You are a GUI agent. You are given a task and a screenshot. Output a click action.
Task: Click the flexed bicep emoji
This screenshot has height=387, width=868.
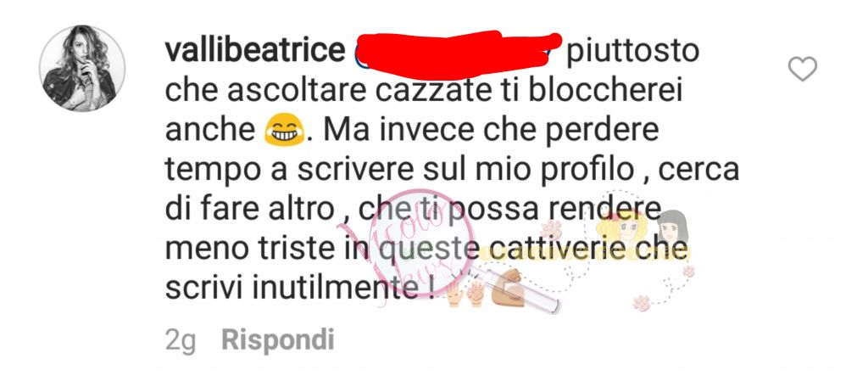(506, 287)
